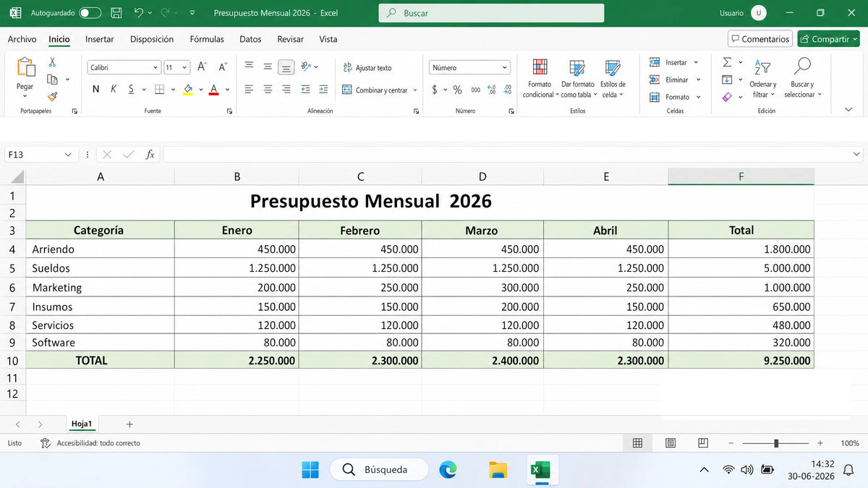This screenshot has height=488, width=868.
Task: Click the AutoSum sigma icon
Action: [727, 62]
